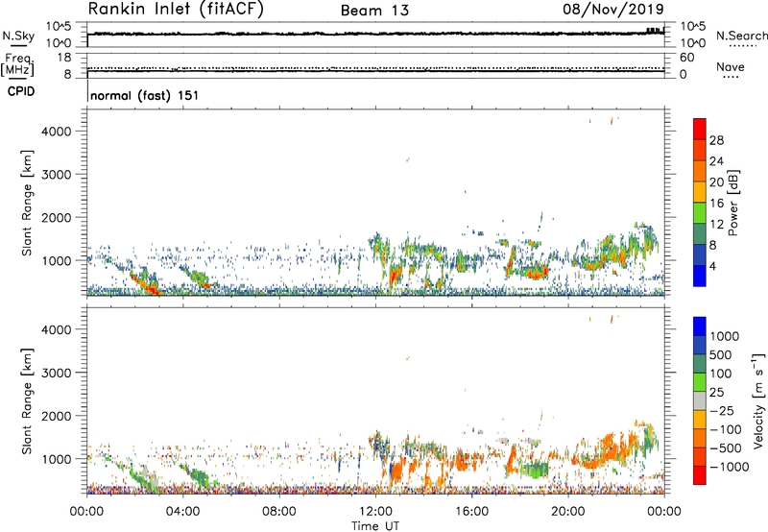Click the "24" value on power colorbar
This screenshot has width=768, height=532.
pyautogui.click(x=716, y=161)
